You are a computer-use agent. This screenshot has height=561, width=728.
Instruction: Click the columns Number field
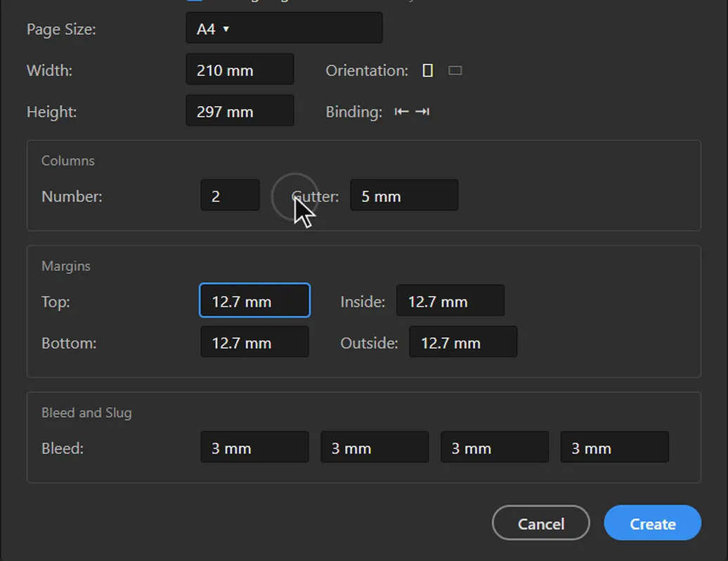(x=230, y=195)
